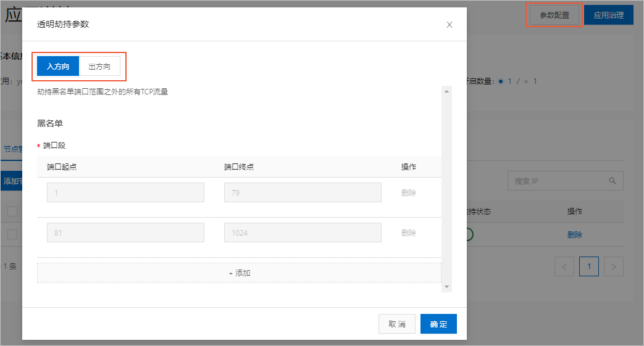Delete the 81–1024 port range row
Image resolution: width=644 pixels, height=346 pixels.
[409, 233]
